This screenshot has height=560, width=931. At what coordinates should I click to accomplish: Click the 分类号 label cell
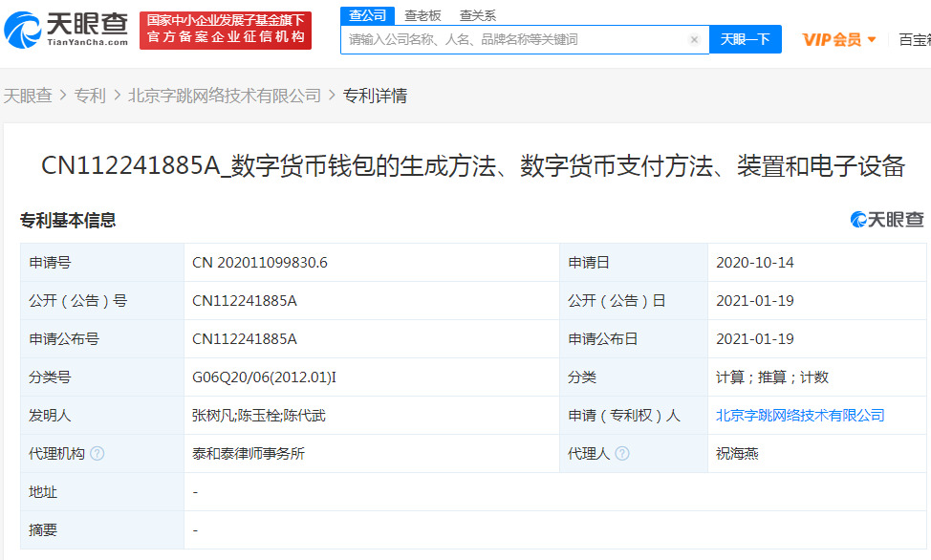[x=102, y=377]
